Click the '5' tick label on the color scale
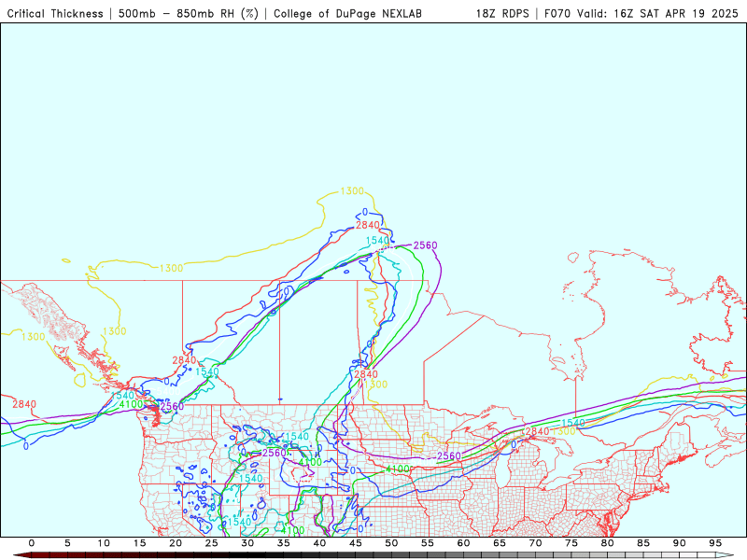Viewport: 747px width, 560px height. click(x=67, y=543)
